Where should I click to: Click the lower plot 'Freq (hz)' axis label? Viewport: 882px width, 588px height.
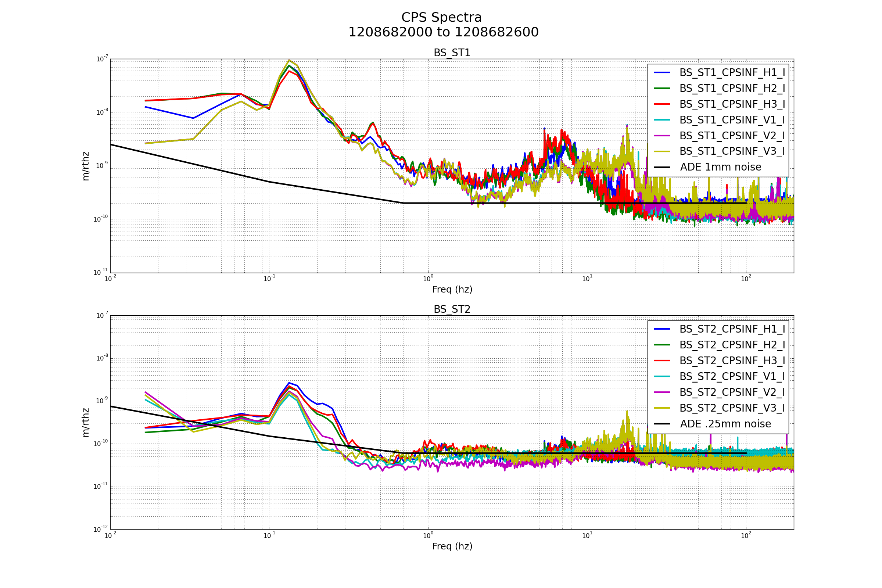(452, 546)
